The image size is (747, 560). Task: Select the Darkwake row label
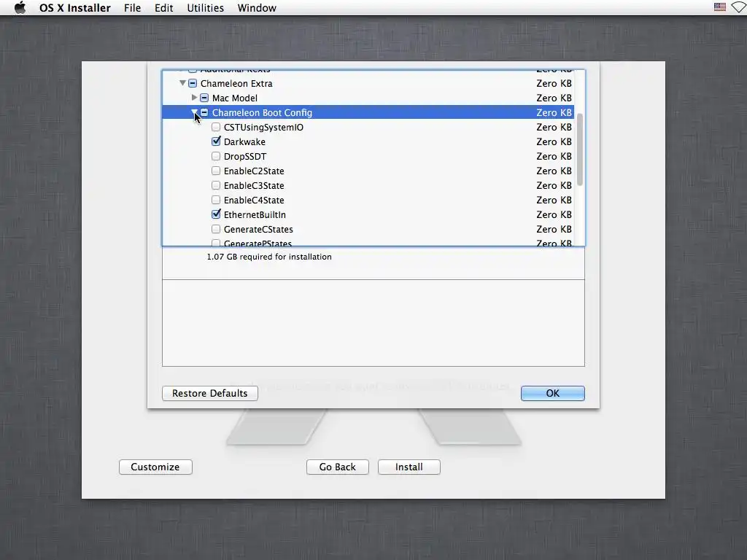[x=244, y=142]
